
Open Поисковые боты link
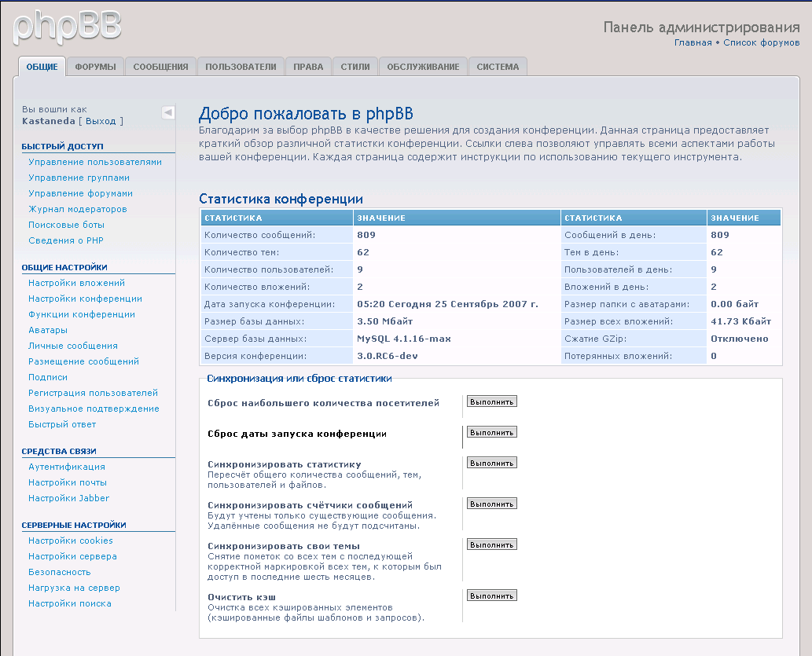(x=66, y=225)
